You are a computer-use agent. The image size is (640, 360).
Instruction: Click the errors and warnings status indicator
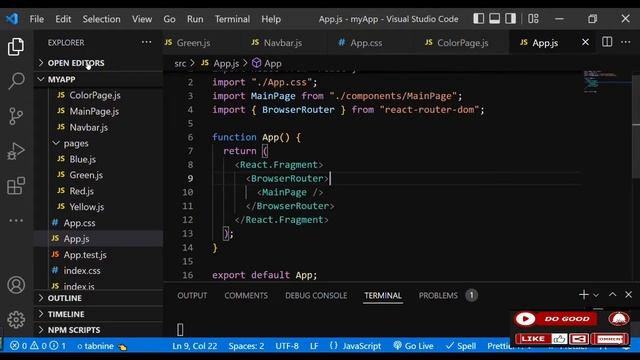(38, 346)
